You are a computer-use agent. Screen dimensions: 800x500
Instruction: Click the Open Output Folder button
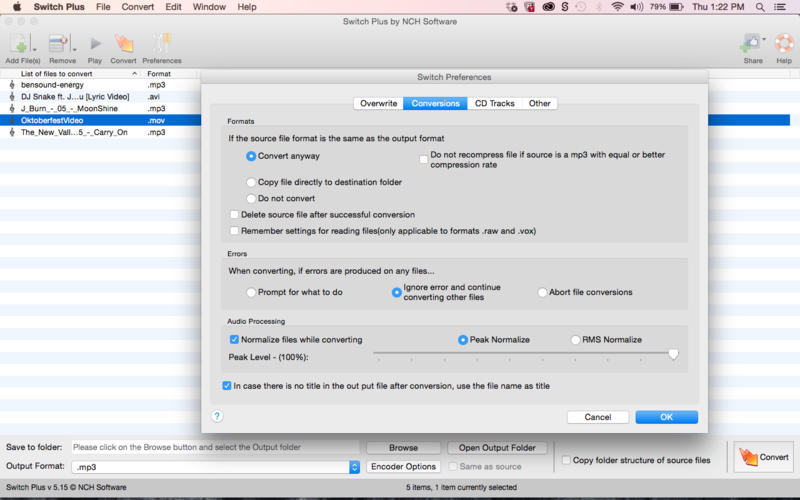coord(497,448)
